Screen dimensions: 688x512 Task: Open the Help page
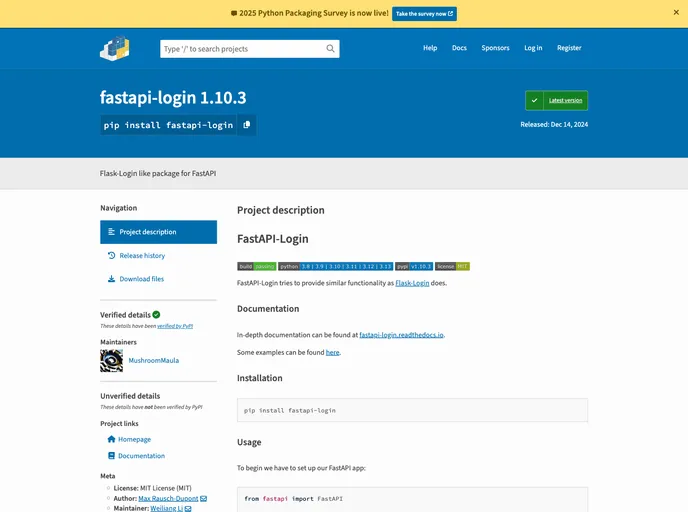430,48
